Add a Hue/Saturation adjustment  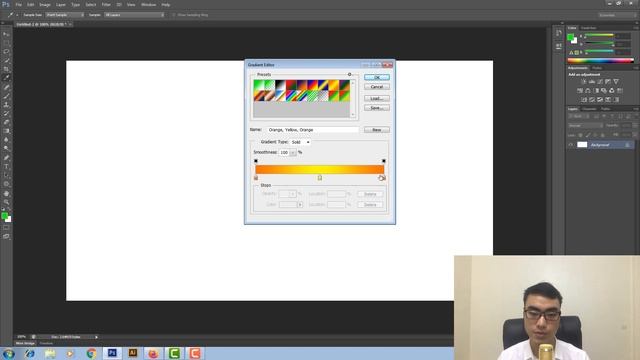pos(580,91)
